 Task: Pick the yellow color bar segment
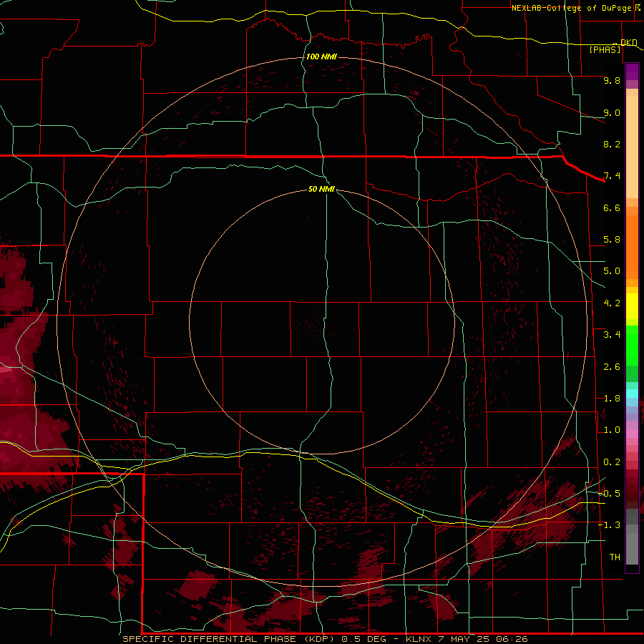(632, 306)
